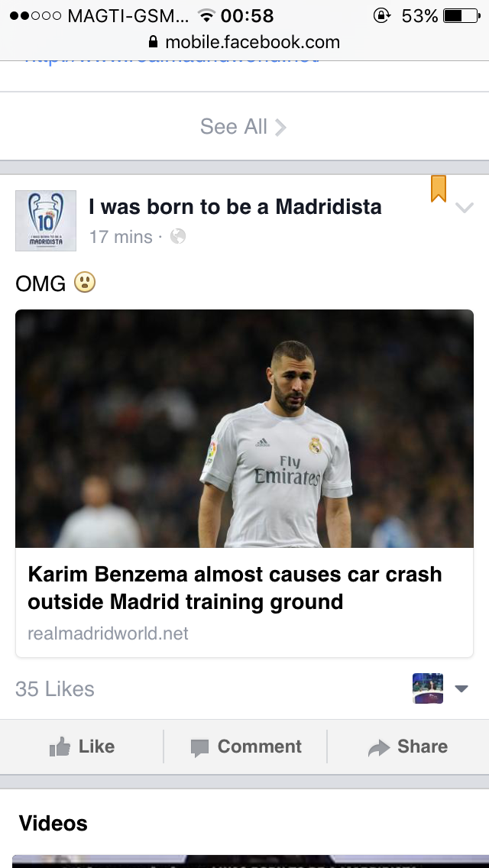Open the page's profile picture thumbnail
Viewport: 489px width, 868px height.
(46, 221)
